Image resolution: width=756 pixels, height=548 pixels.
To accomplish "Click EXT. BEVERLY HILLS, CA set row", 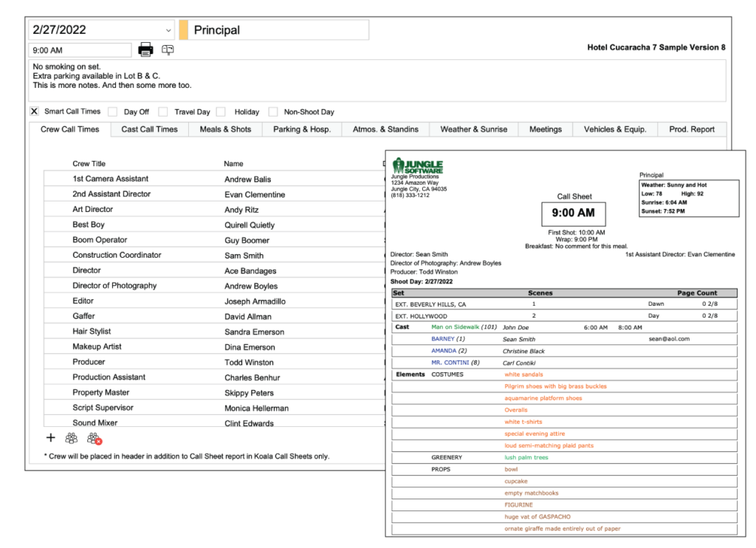I will pyautogui.click(x=565, y=304).
